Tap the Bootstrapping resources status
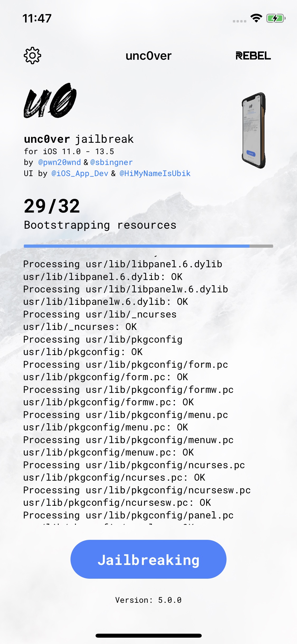This screenshot has width=297, height=644. click(100, 225)
